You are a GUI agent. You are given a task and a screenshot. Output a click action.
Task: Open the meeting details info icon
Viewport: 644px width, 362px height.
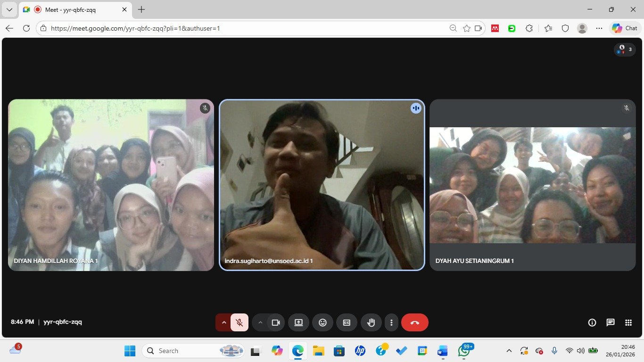[592, 322]
